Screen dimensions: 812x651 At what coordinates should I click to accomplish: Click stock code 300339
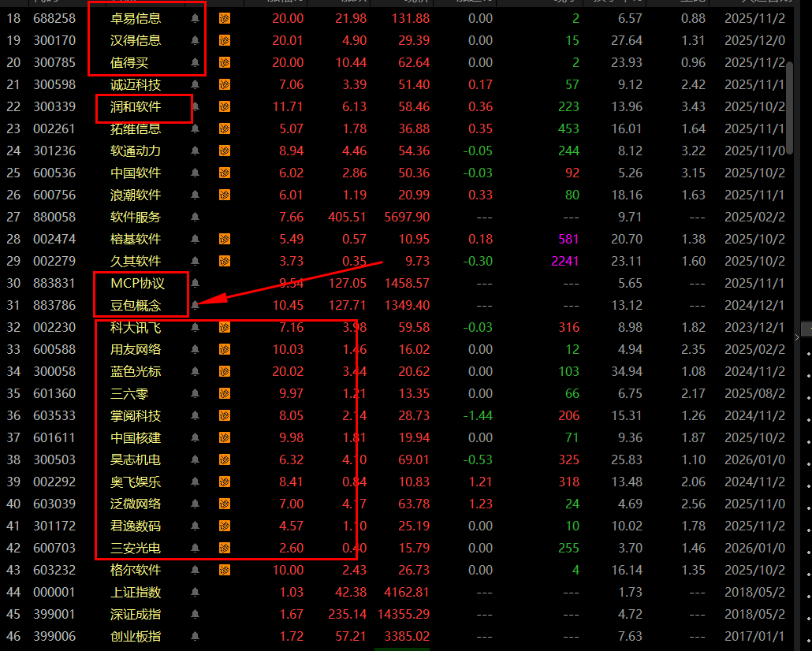(x=54, y=106)
